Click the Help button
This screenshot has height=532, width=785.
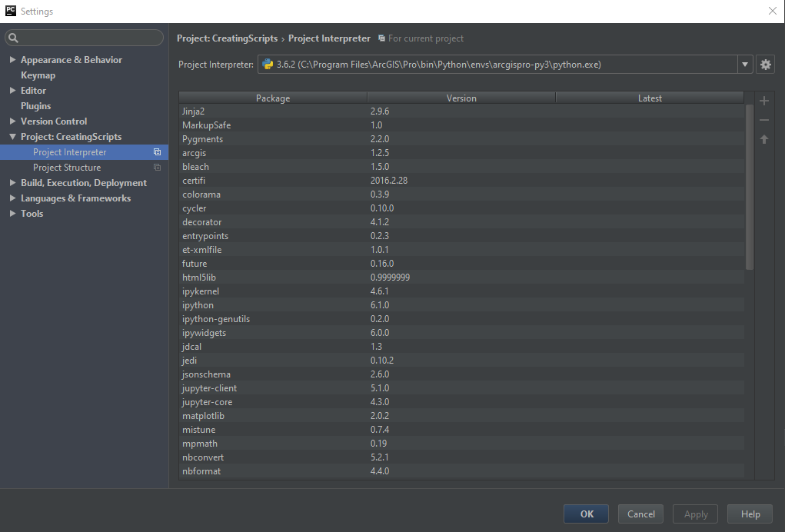[750, 514]
